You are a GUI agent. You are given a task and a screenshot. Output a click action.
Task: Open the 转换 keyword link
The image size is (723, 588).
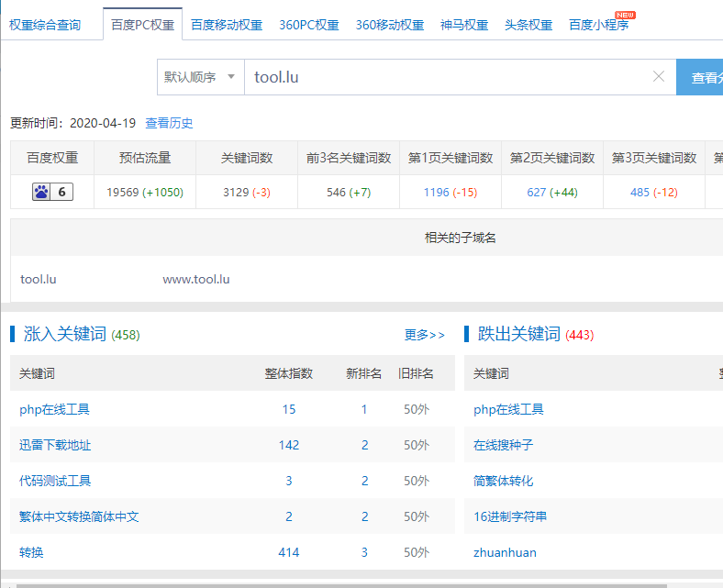pyautogui.click(x=31, y=552)
